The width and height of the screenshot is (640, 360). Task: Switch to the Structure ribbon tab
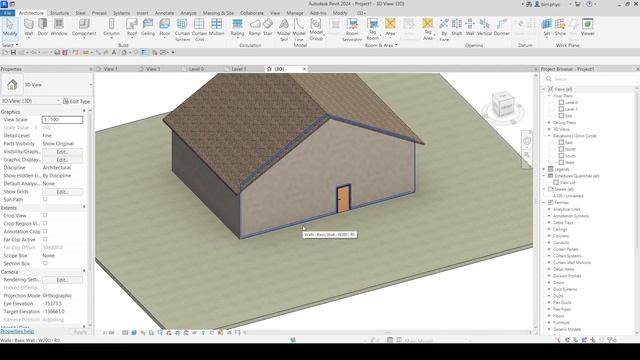[60, 13]
